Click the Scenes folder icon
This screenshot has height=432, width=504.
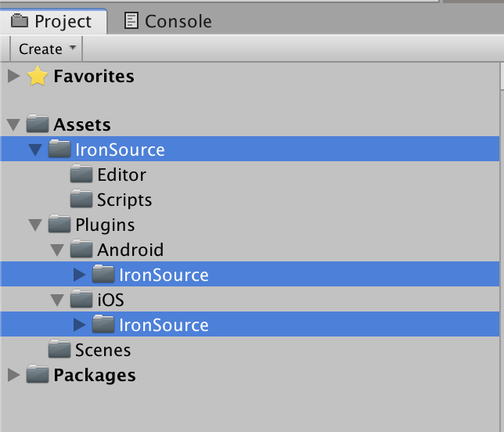(x=59, y=349)
